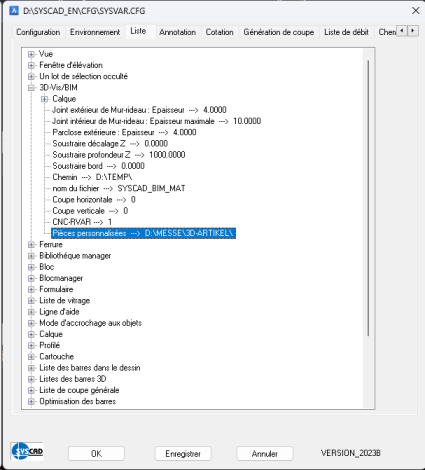Switch to the Configuration tab
Screen dimensions: 425x470
coord(38,32)
